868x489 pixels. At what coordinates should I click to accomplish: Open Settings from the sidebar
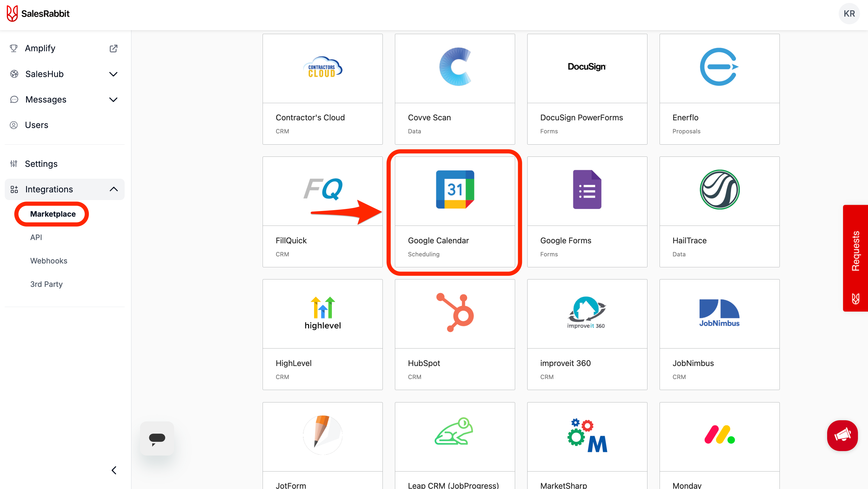tap(41, 164)
